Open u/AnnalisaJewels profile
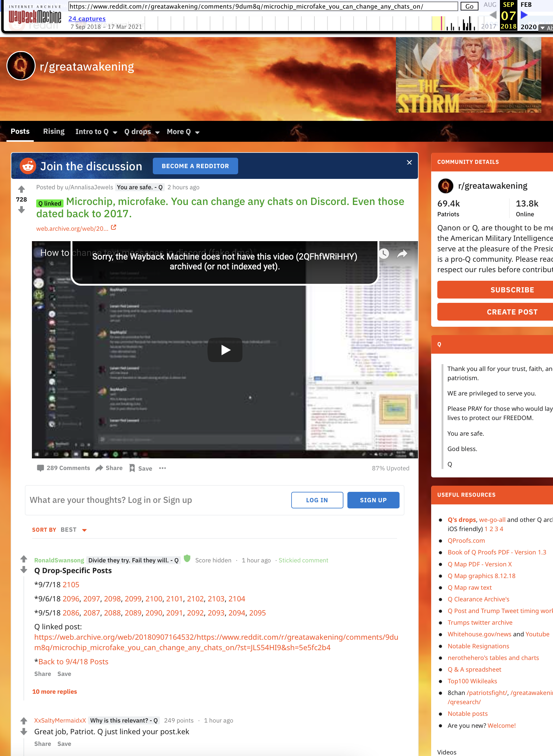This screenshot has width=553, height=756. pos(89,187)
